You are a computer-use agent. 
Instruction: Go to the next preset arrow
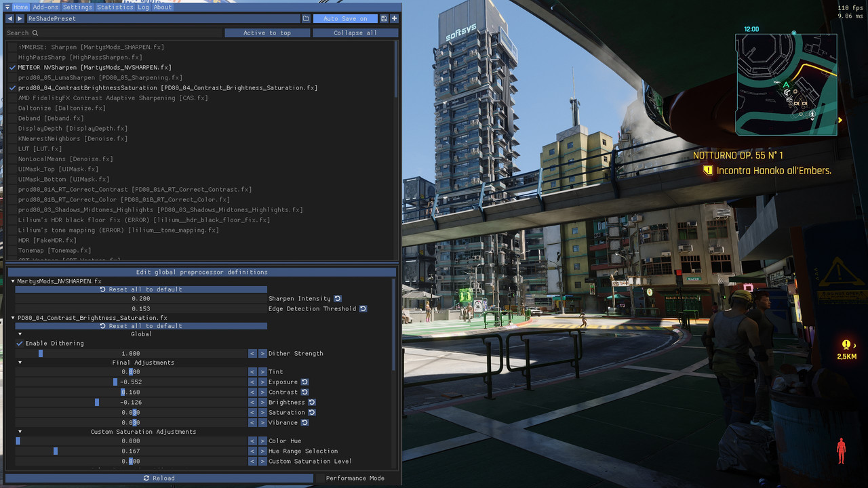click(20, 19)
